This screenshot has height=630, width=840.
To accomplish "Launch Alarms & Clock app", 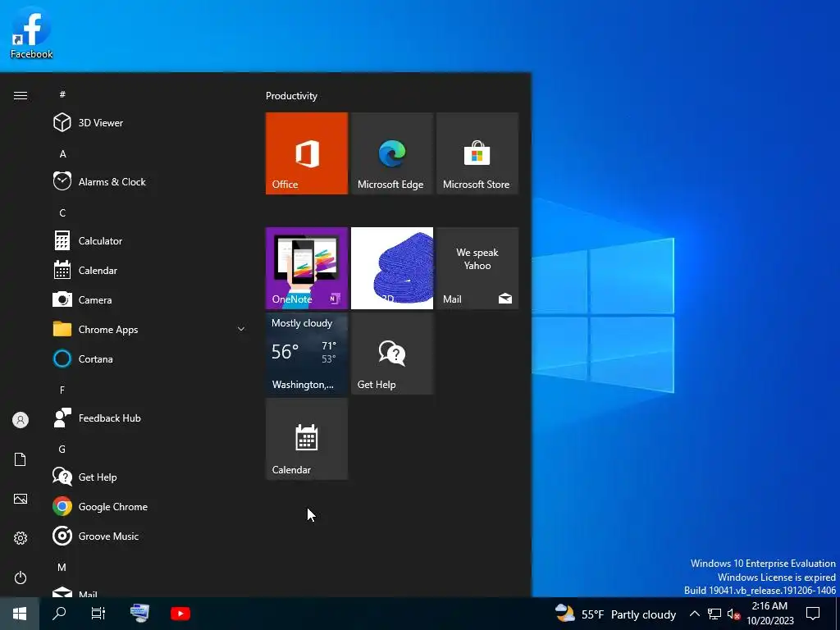I will 150,181.
